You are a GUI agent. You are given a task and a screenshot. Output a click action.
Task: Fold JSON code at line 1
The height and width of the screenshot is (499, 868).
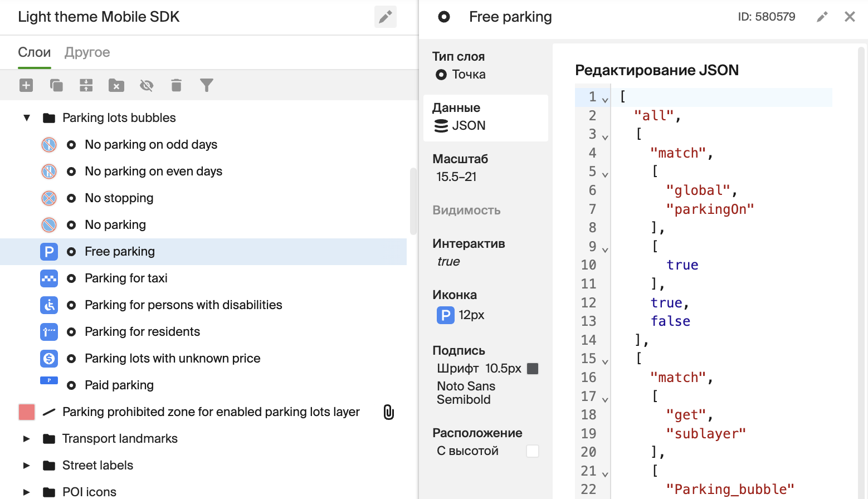(x=605, y=100)
